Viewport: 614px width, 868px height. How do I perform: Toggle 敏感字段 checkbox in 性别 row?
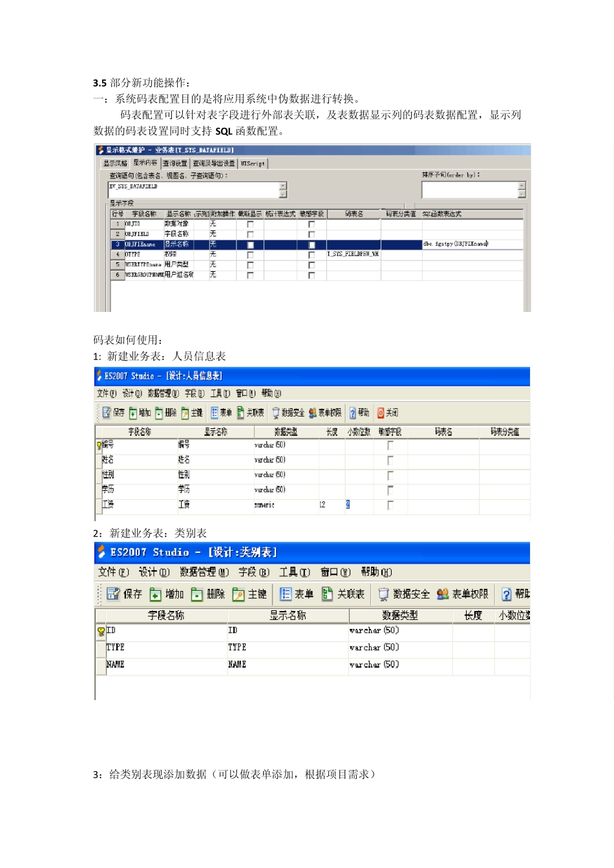pos(390,475)
